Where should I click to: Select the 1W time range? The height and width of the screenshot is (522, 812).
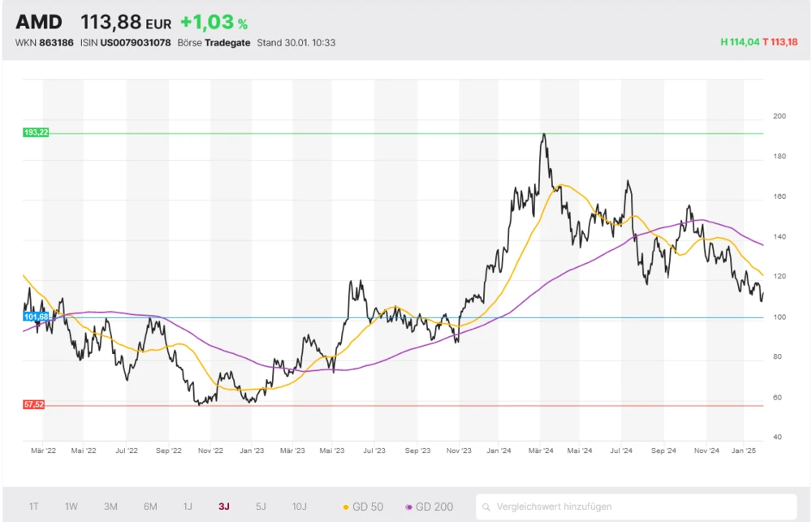point(71,507)
